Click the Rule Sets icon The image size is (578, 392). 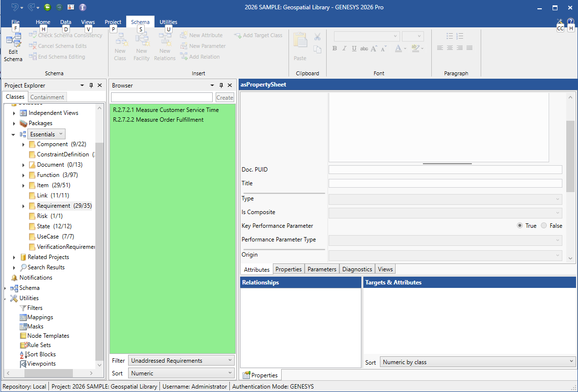23,345
